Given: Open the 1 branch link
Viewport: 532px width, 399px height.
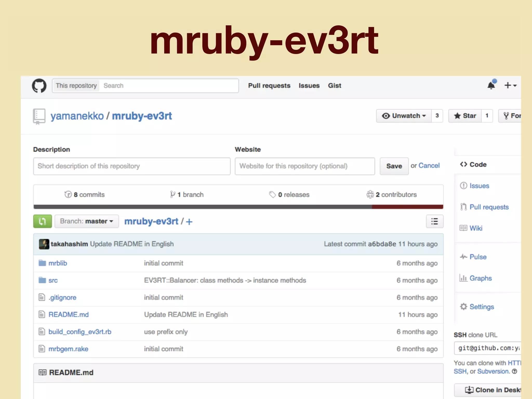Looking at the screenshot, I should [x=187, y=195].
